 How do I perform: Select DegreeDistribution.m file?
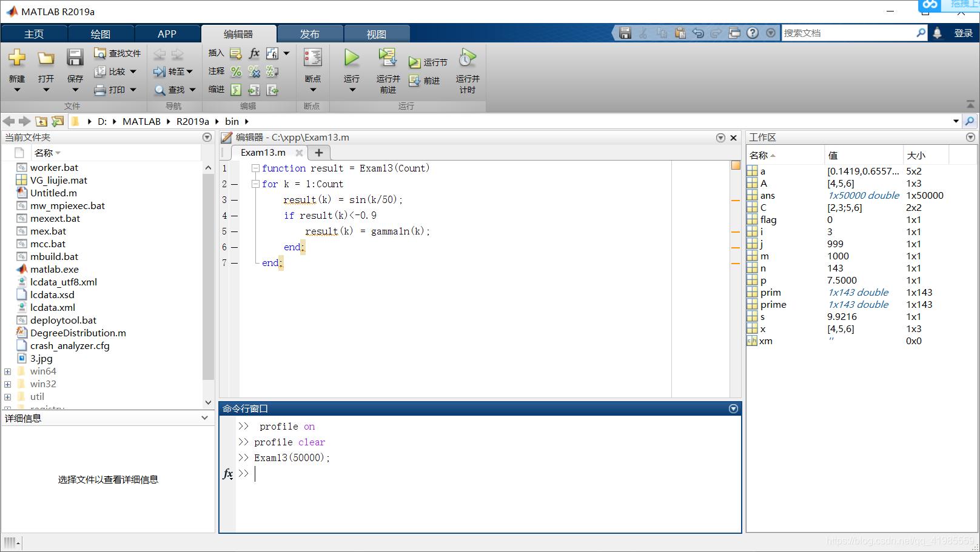click(x=78, y=333)
